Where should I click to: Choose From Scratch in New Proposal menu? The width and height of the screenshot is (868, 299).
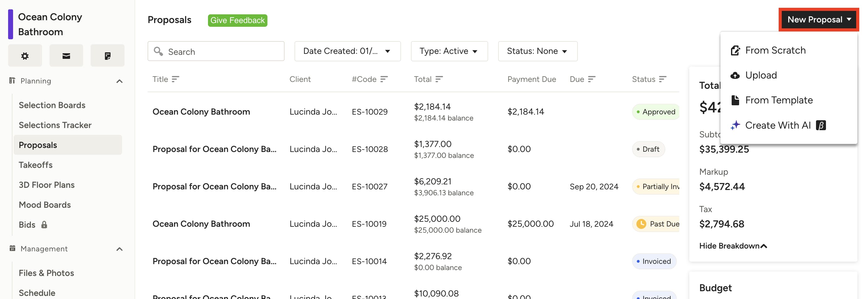[x=775, y=50]
